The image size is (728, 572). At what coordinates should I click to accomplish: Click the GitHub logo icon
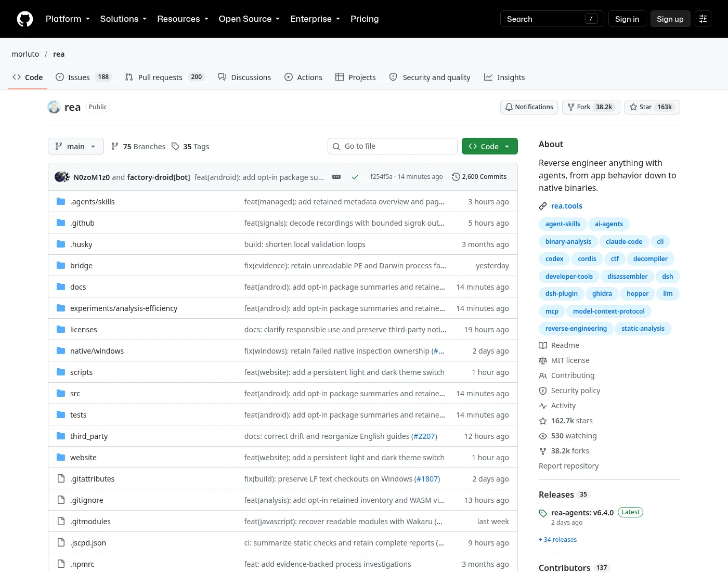25,19
